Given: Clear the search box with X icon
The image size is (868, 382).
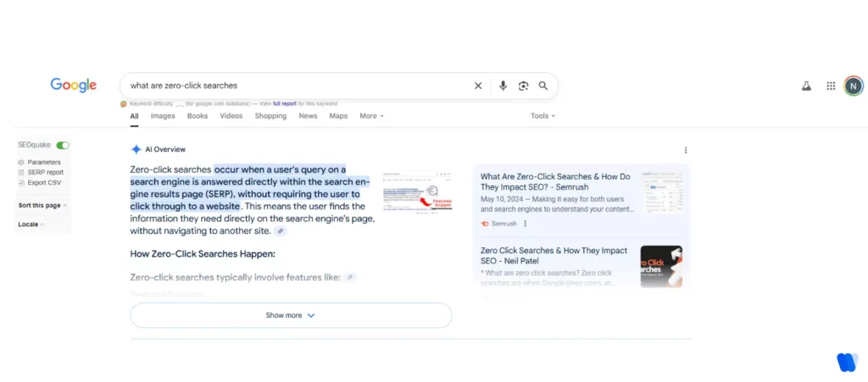Looking at the screenshot, I should point(478,86).
